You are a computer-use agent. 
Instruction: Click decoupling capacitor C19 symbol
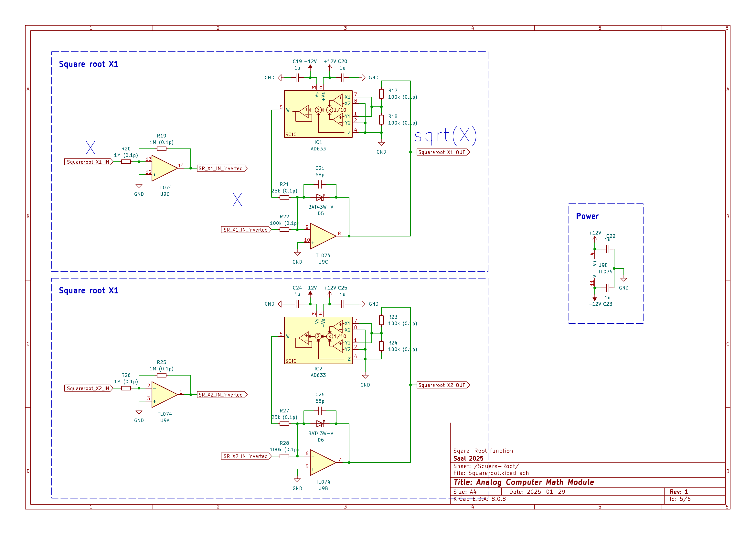click(297, 78)
